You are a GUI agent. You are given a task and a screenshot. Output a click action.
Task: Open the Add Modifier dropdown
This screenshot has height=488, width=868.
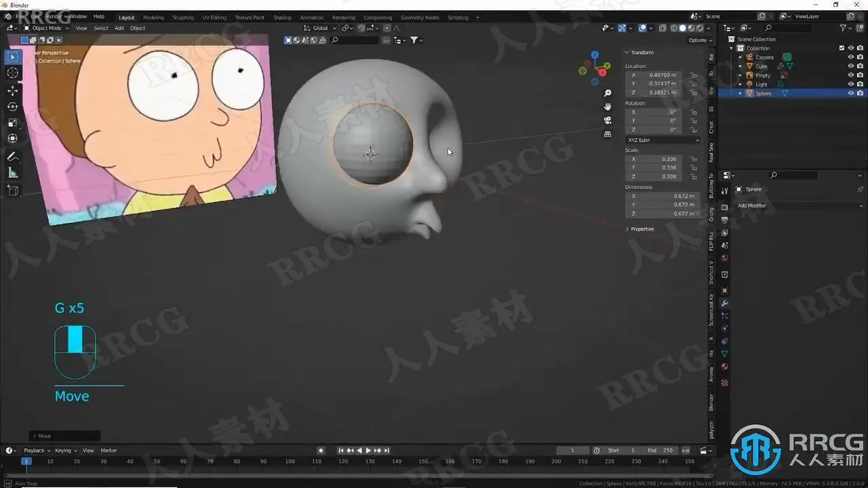(800, 205)
